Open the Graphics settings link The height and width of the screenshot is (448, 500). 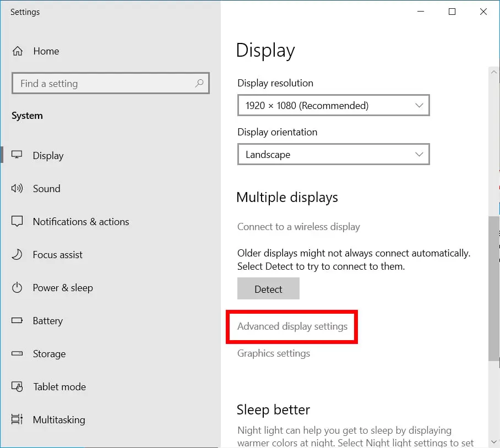pos(273,353)
